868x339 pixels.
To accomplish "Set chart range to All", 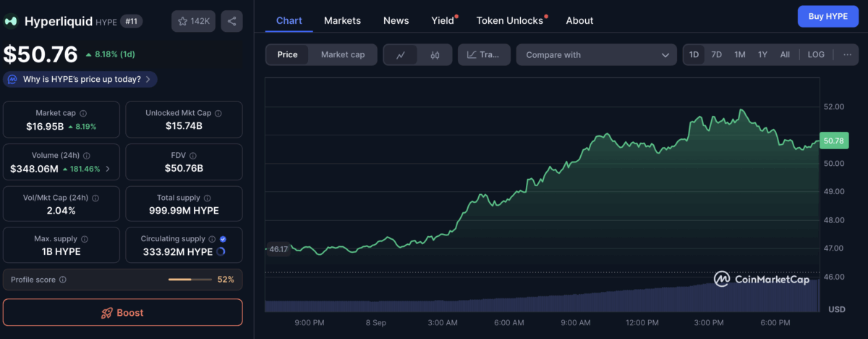I will pyautogui.click(x=785, y=54).
